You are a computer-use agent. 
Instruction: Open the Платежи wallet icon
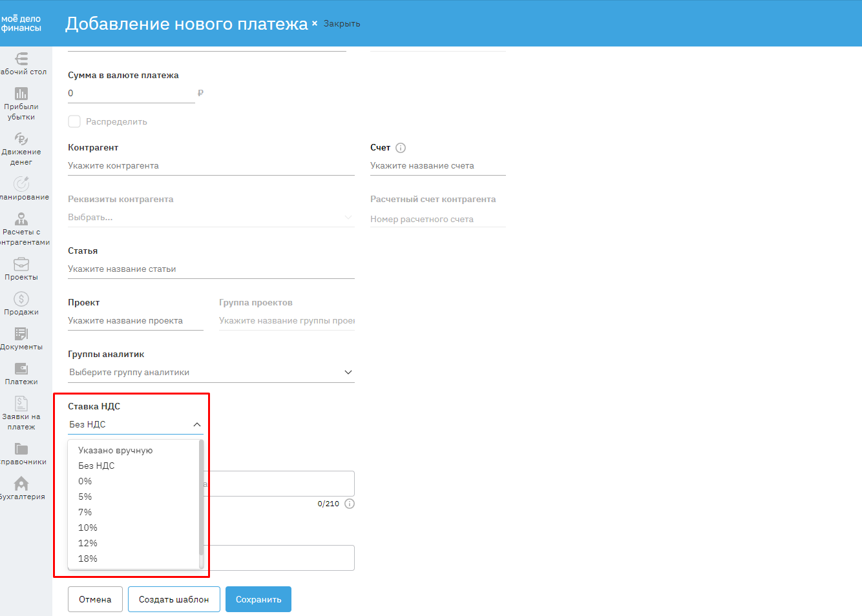21,369
